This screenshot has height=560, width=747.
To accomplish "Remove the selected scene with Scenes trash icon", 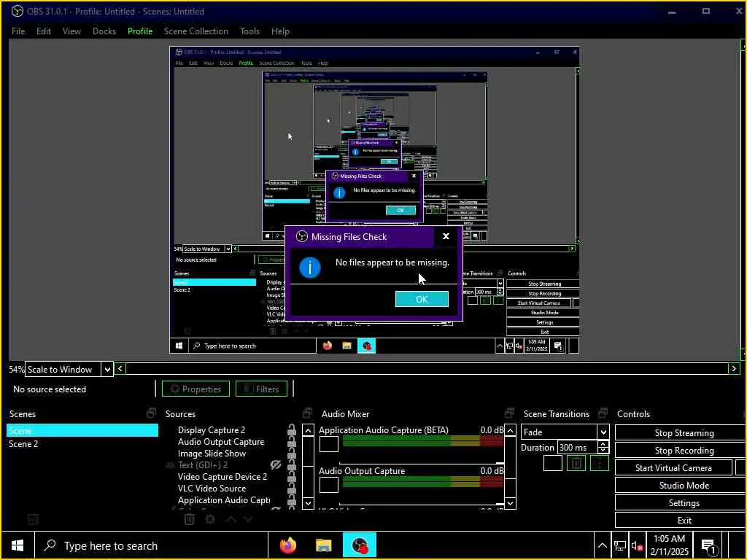I will [32, 519].
